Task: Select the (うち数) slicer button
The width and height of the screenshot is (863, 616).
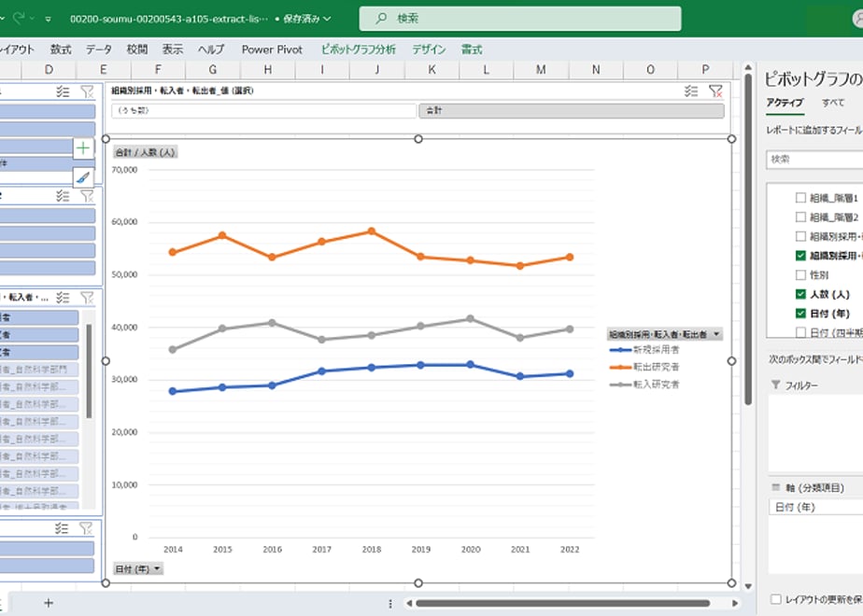Action: [263, 110]
